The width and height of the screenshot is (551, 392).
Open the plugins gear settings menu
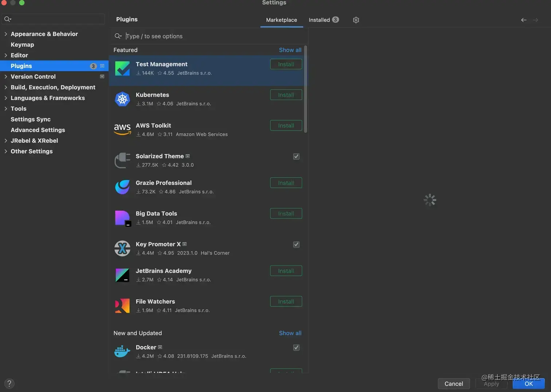pyautogui.click(x=356, y=20)
